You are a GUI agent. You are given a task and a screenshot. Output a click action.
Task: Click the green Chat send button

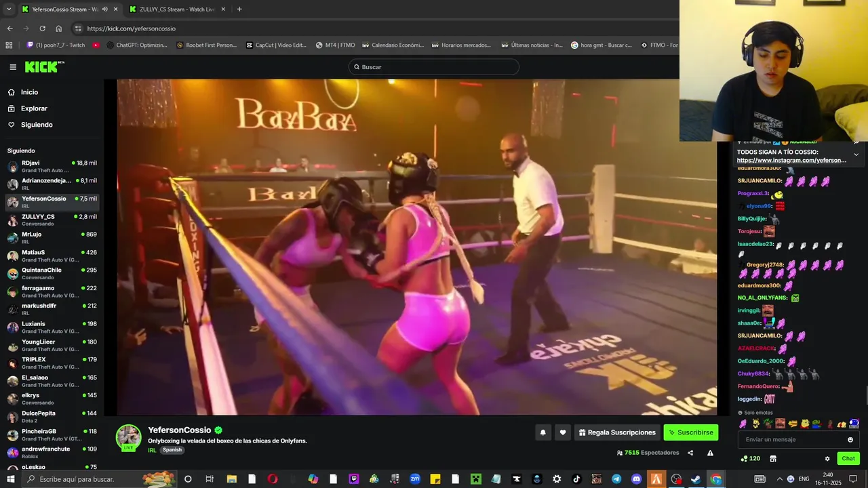pyautogui.click(x=848, y=459)
